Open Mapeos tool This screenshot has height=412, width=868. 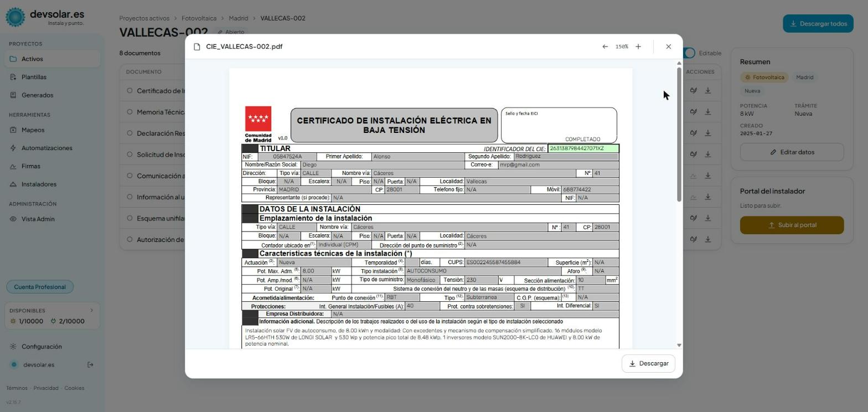point(52,130)
